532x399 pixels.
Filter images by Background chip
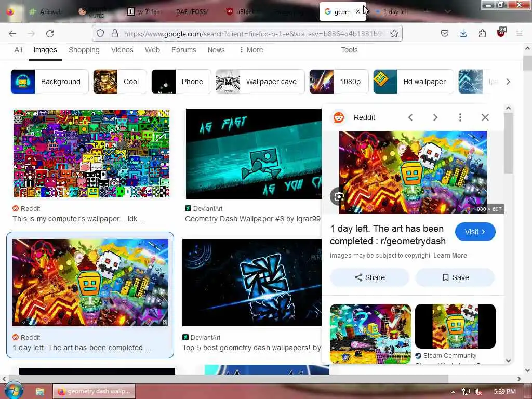[49, 82]
